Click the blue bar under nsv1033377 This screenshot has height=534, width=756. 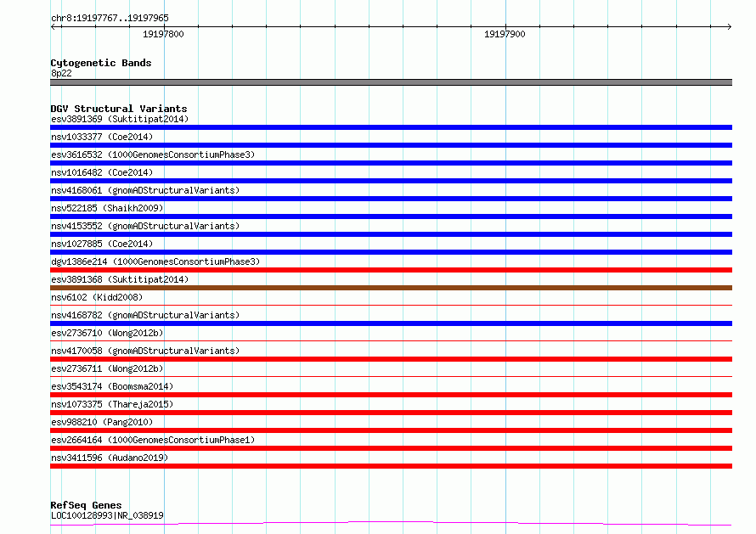(x=391, y=145)
